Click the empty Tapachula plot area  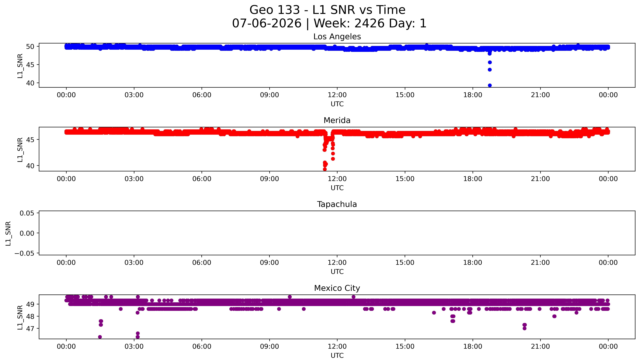click(x=337, y=233)
